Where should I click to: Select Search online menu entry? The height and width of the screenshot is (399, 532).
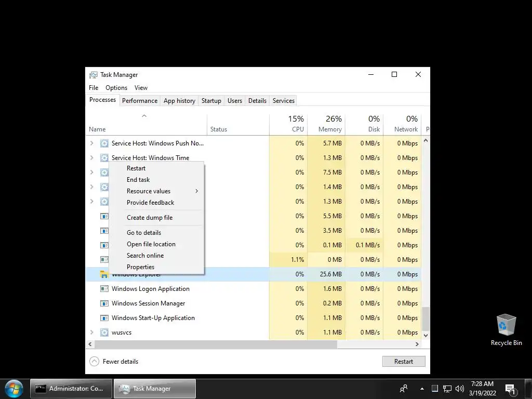click(156, 256)
